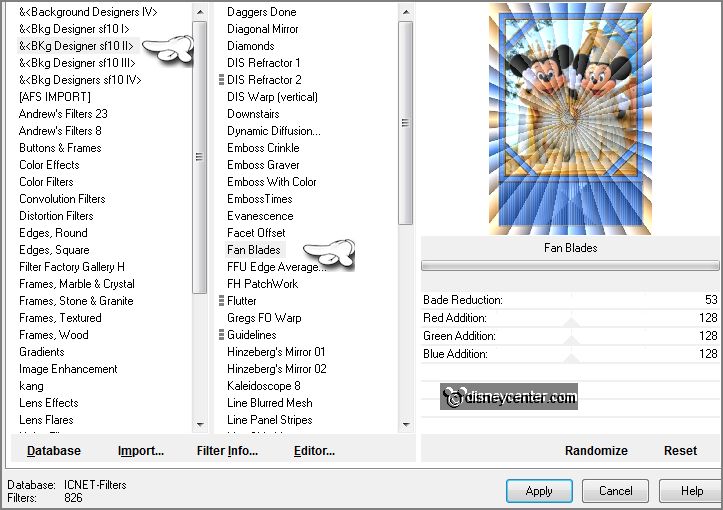Screen dimensions: 723x510
Task: Select Frames, Wood category
Action: click(53, 335)
